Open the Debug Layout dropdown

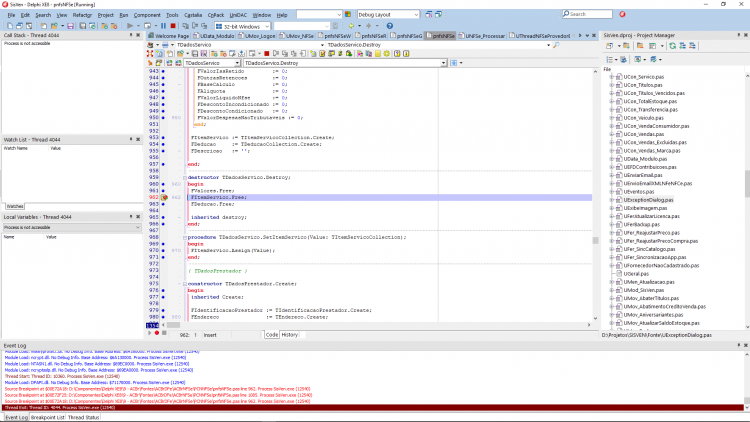click(x=416, y=14)
